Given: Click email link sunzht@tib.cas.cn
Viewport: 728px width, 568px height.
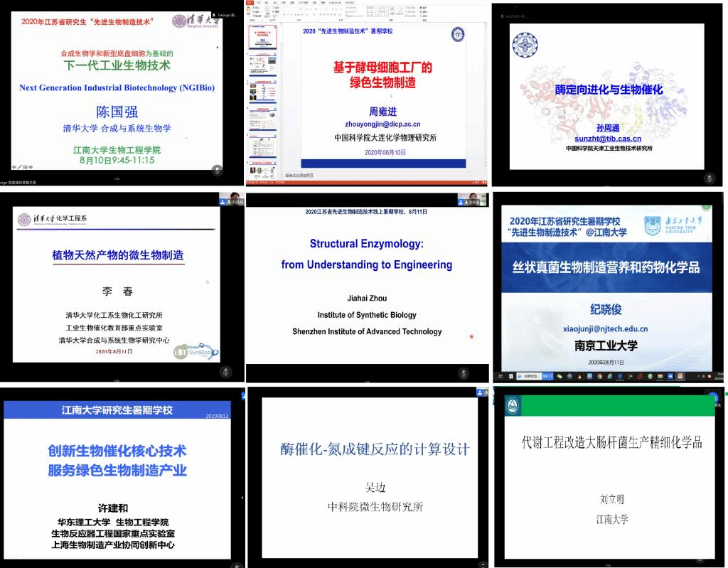Looking at the screenshot, I should coord(608,139).
